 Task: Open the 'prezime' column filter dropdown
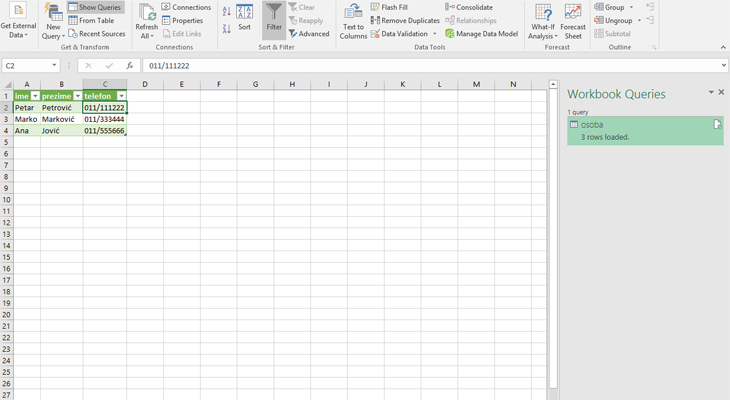pos(77,96)
